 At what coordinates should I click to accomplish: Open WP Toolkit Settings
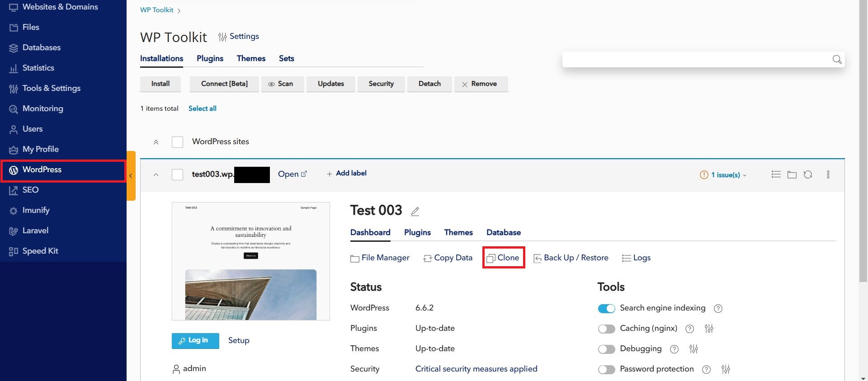point(239,37)
